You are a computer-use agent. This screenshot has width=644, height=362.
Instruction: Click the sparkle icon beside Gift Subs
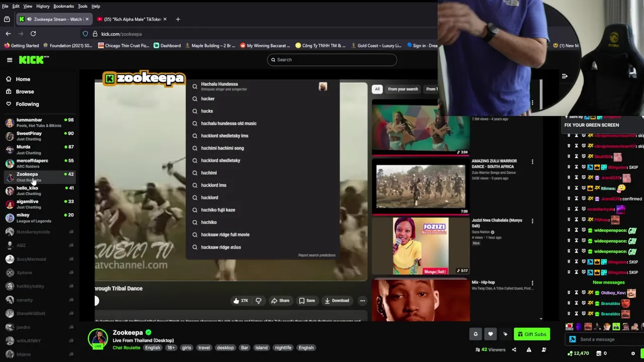click(x=505, y=334)
